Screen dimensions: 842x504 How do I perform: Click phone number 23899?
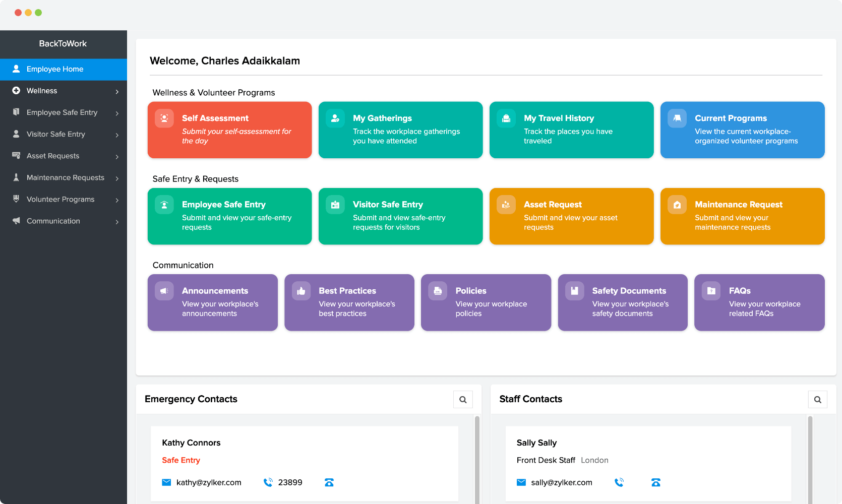[x=290, y=482]
